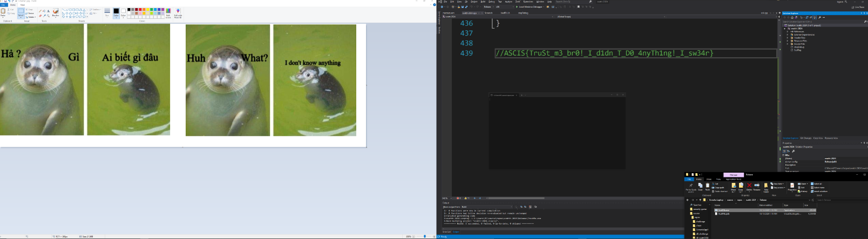Viewport: 868px width, 239px height.
Task: Pick the Eraser tool in Paint
Action: (40, 16)
